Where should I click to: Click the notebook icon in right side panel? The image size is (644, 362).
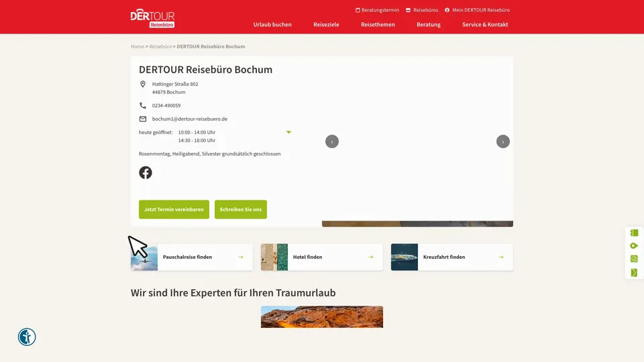pos(634,233)
